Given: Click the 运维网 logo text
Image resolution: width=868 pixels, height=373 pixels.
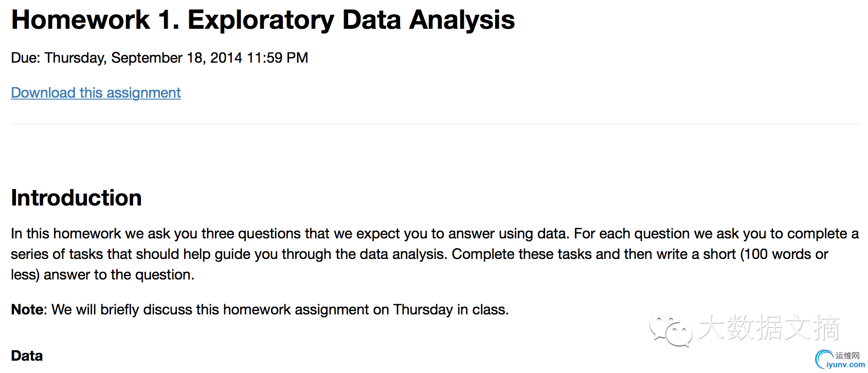Looking at the screenshot, I should coord(847,356).
